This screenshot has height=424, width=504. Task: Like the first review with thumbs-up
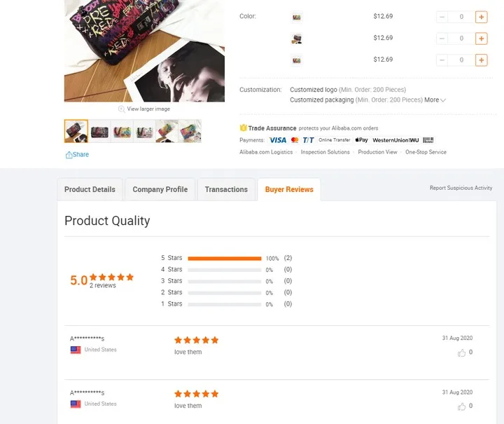[461, 353]
